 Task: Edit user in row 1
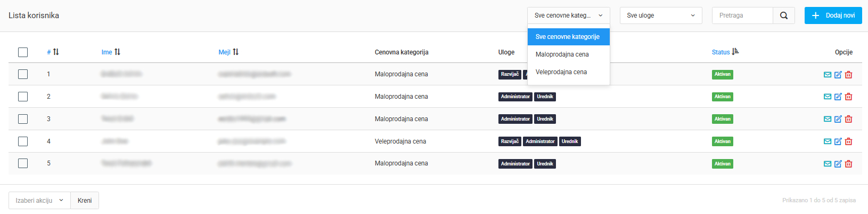click(x=838, y=75)
